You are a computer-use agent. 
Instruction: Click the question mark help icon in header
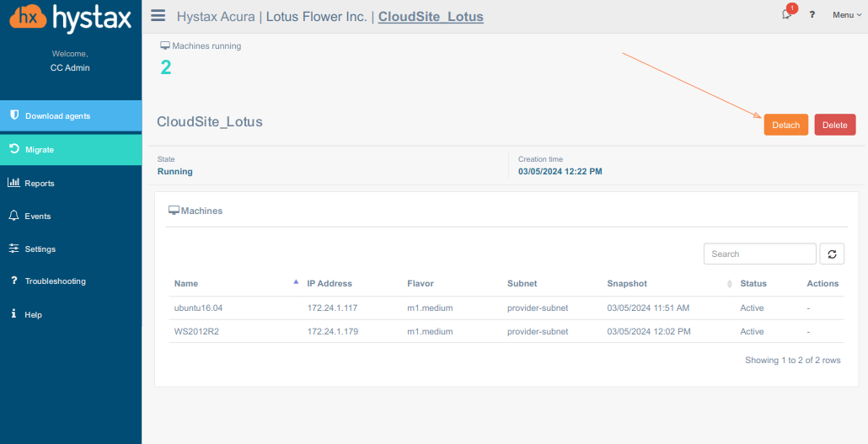812,15
